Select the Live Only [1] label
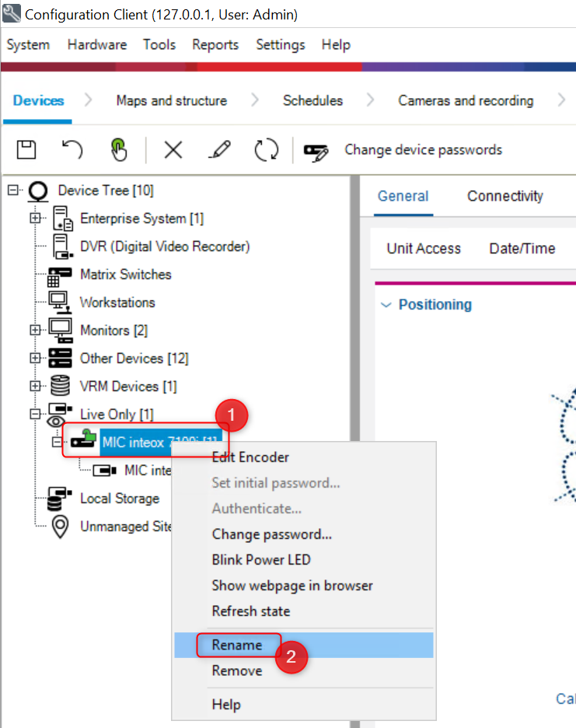The width and height of the screenshot is (576, 728). coord(117,414)
